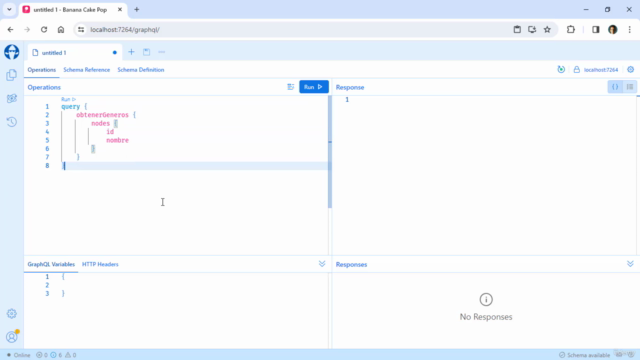Switch to Schema Reference tab

point(87,70)
